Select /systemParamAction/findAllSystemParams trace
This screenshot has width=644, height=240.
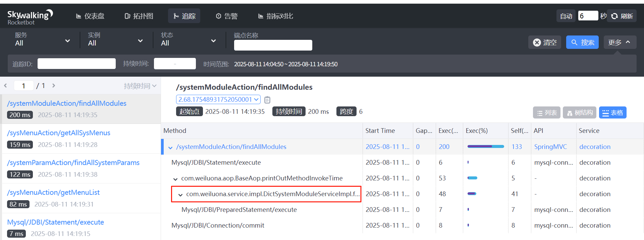point(80,168)
